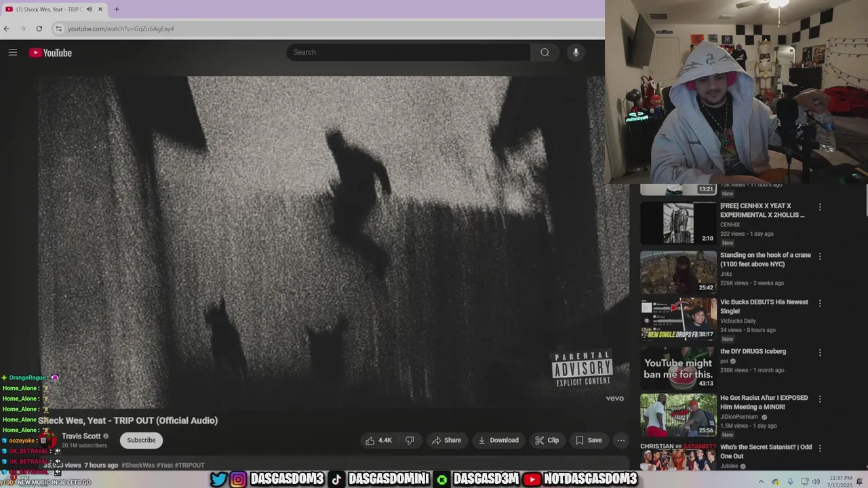This screenshot has height=488, width=868.
Task: Select the Sheck Wes, Yeat browser tab
Action: coord(54,9)
